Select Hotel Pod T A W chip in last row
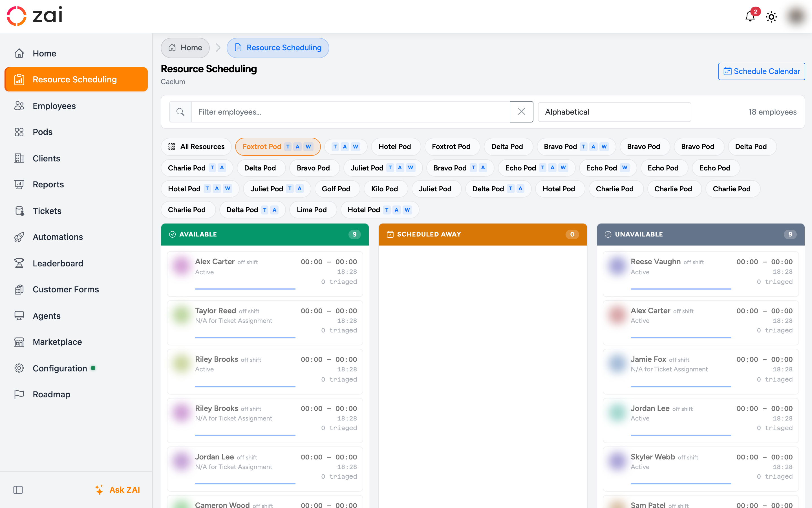The image size is (812, 508). click(380, 210)
